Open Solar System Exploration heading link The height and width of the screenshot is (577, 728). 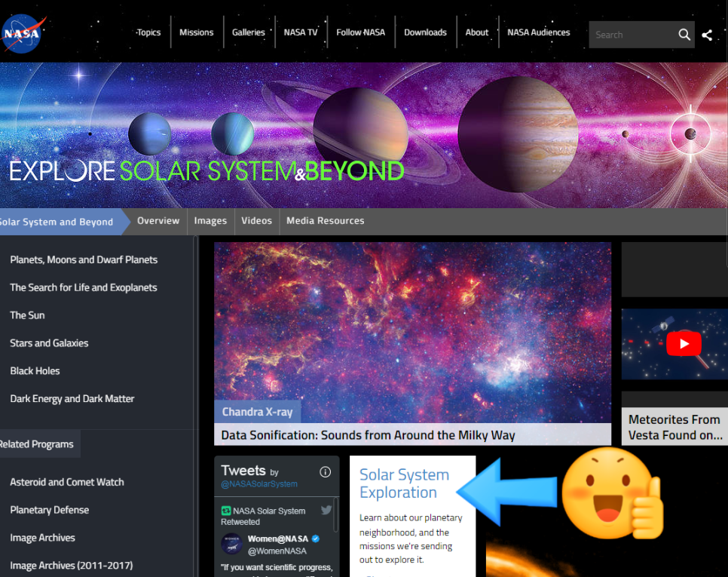tap(405, 483)
